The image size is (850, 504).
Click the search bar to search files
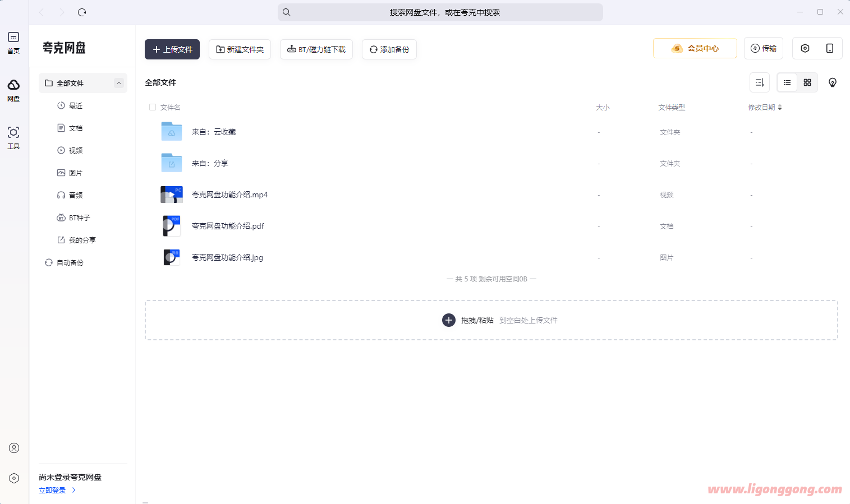[440, 12]
